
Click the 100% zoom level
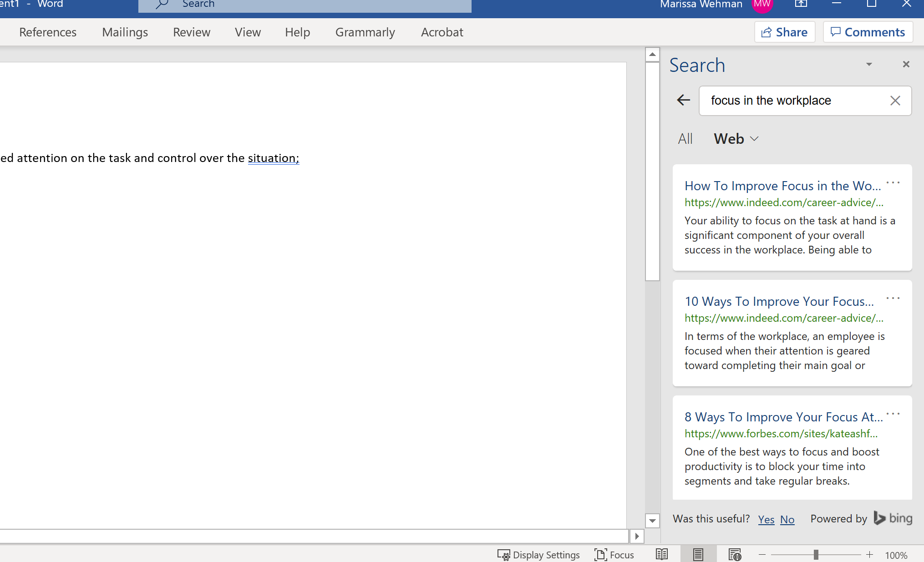coord(896,555)
